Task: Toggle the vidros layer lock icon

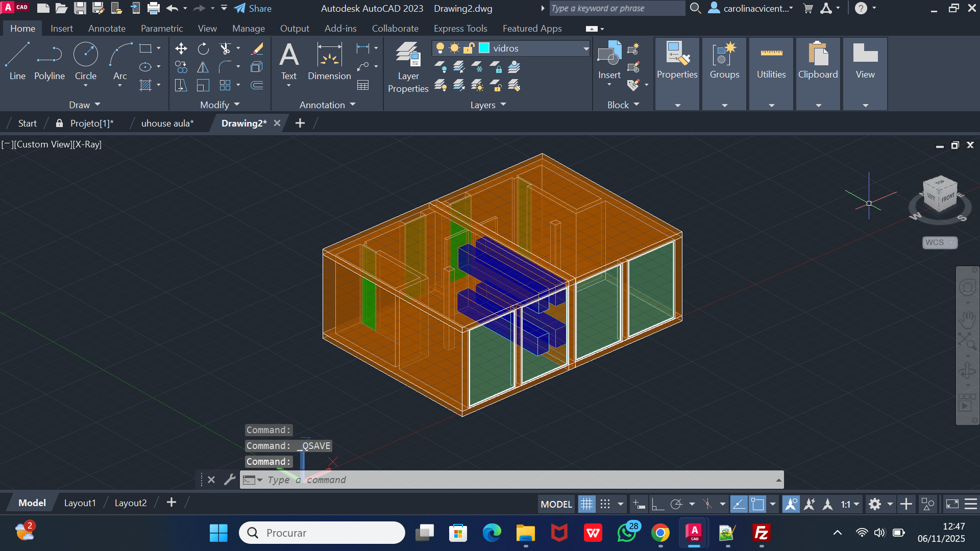Action: click(469, 48)
